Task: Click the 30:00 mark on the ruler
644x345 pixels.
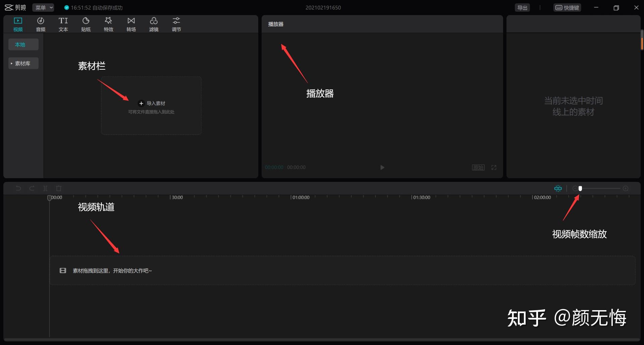Action: [177, 197]
